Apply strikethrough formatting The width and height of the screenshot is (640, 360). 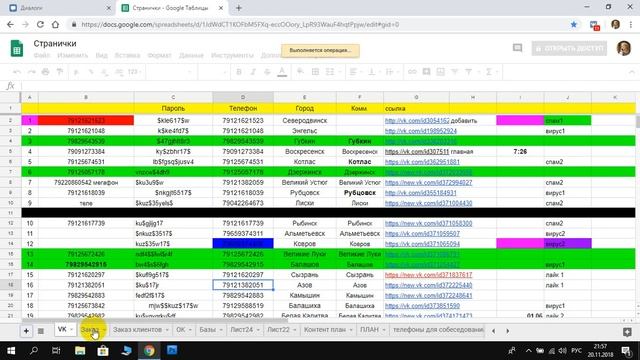click(x=267, y=72)
